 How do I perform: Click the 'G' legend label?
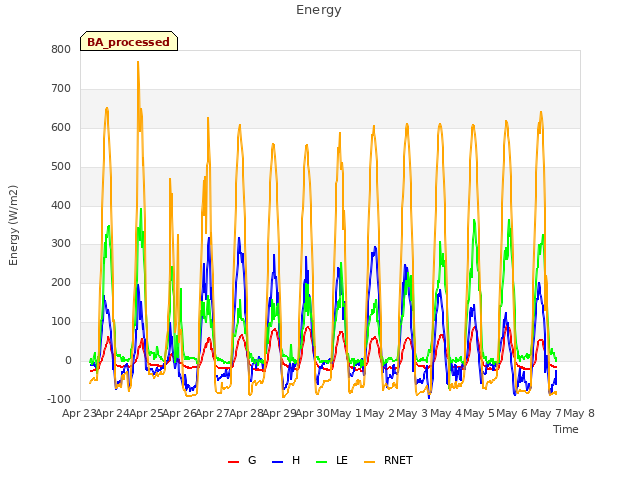pos(252,460)
